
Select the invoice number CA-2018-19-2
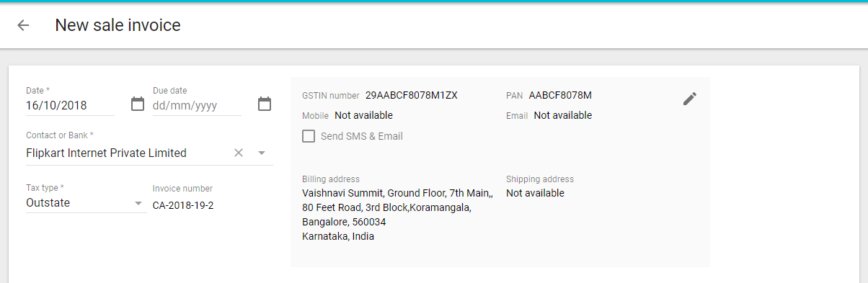(183, 205)
